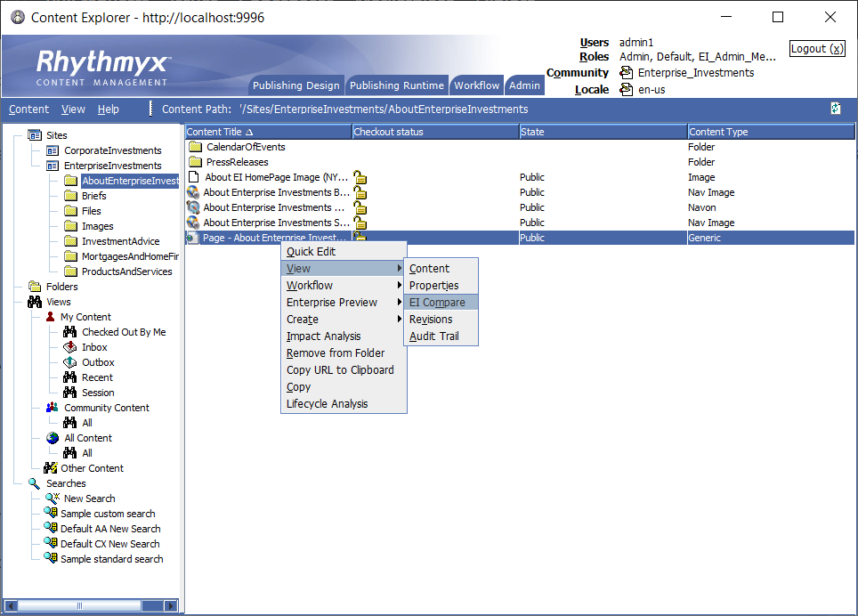Click the Logout button
858x616 pixels.
(816, 48)
